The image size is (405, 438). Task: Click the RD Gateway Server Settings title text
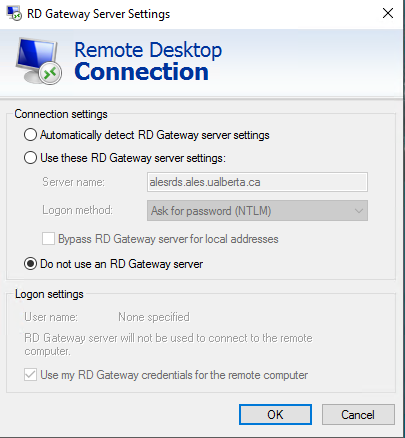(98, 14)
